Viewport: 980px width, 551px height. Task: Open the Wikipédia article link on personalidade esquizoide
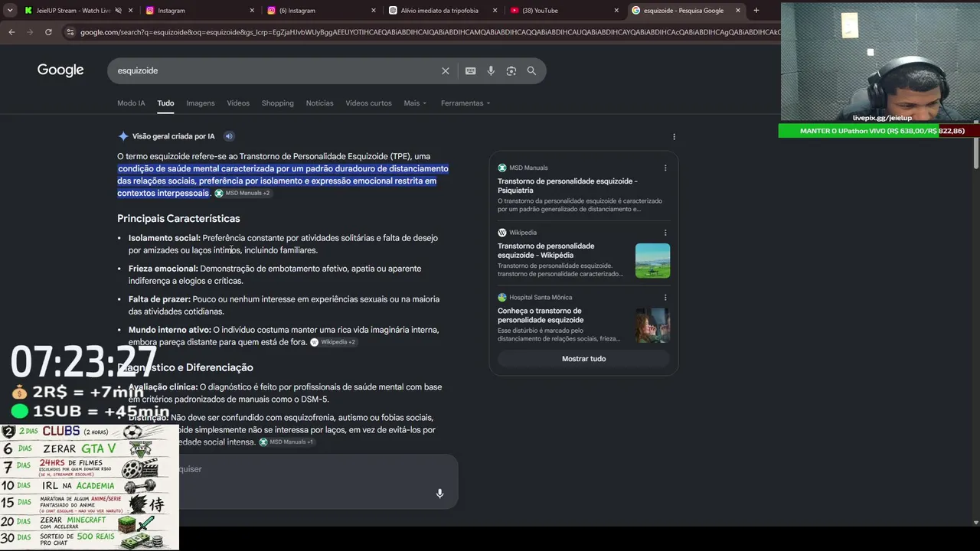(546, 250)
